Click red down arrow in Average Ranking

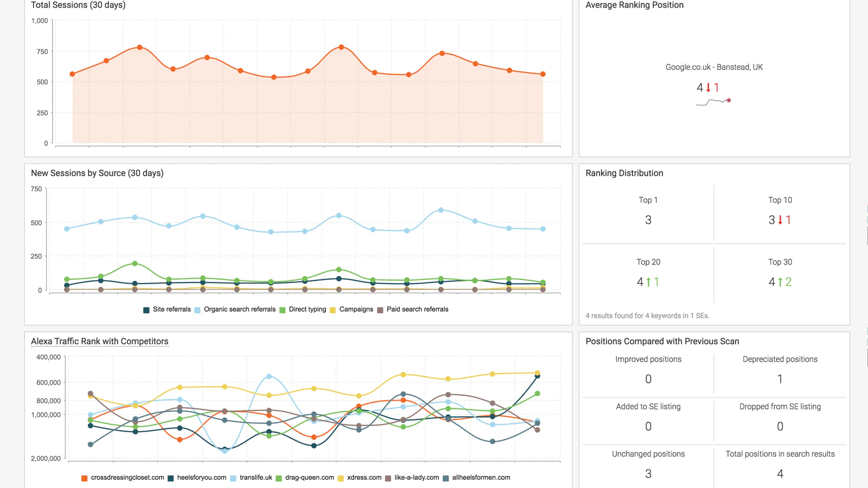tap(709, 87)
